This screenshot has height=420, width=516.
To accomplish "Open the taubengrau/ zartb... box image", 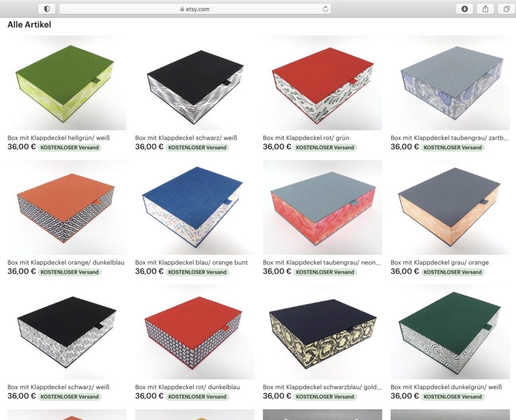I will (x=450, y=83).
